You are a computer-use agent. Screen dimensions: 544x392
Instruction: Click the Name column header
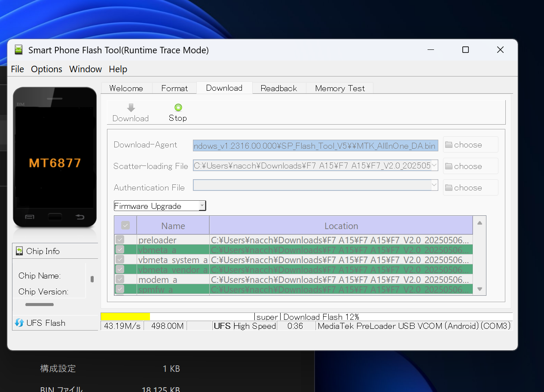coord(173,226)
